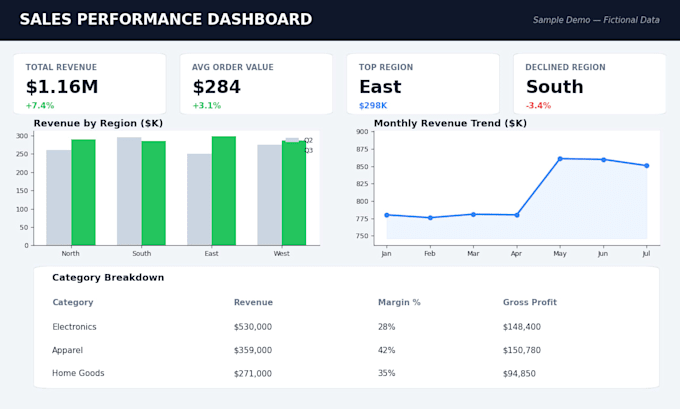Click the Category column header
The height and width of the screenshot is (409, 680).
pyautogui.click(x=73, y=302)
